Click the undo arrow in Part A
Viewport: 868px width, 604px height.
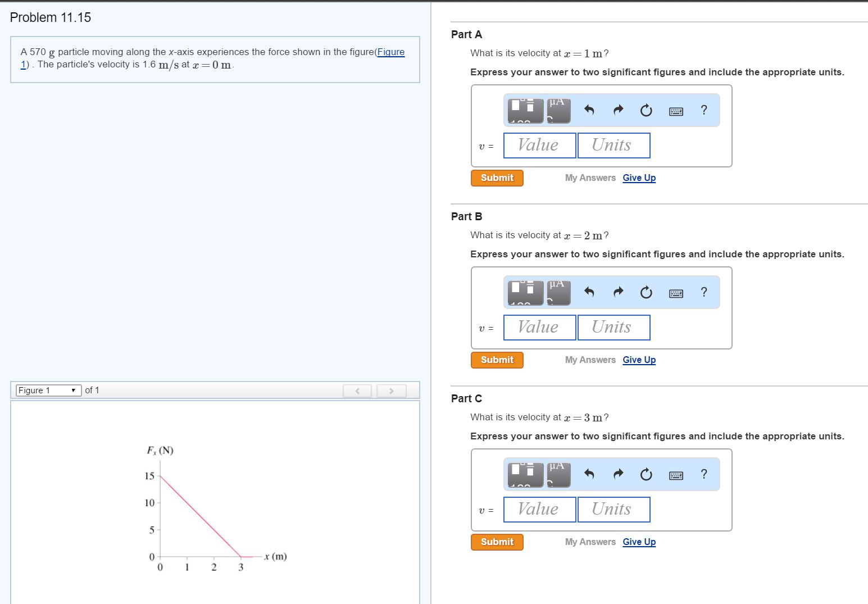click(x=589, y=110)
